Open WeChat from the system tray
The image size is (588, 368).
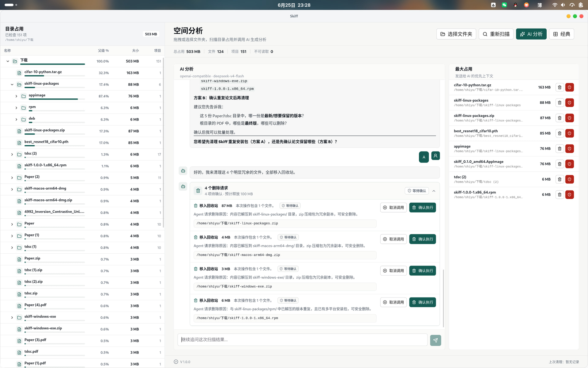click(504, 5)
